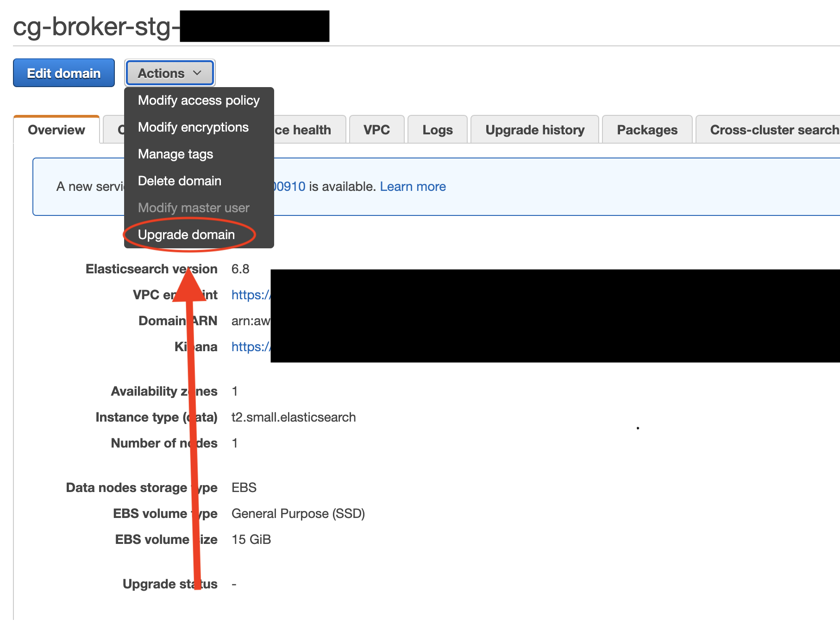The image size is (840, 631).
Task: Open the partially hidden health tab
Action: coord(309,130)
